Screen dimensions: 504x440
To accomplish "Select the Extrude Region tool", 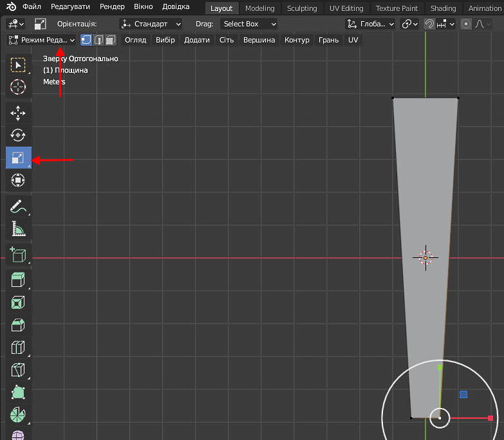I will tap(18, 280).
